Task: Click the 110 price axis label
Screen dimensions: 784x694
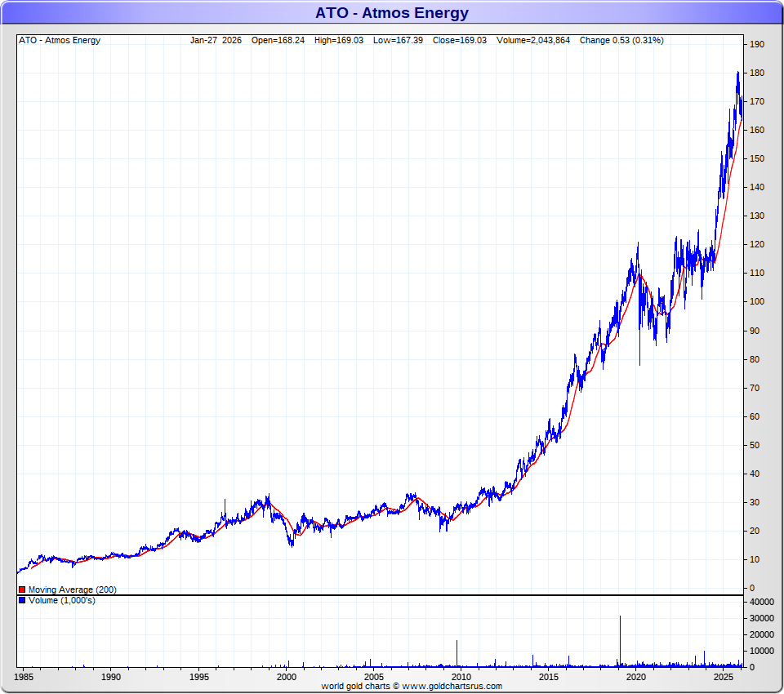Action: tap(757, 273)
